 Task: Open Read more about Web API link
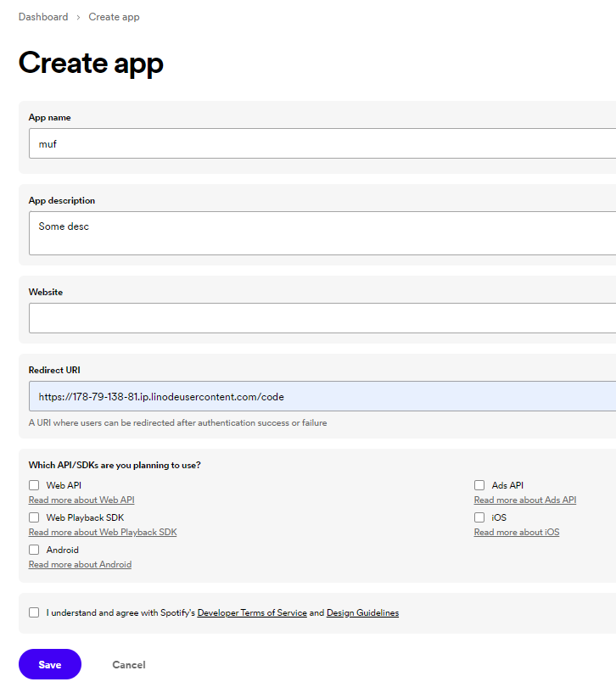click(81, 500)
